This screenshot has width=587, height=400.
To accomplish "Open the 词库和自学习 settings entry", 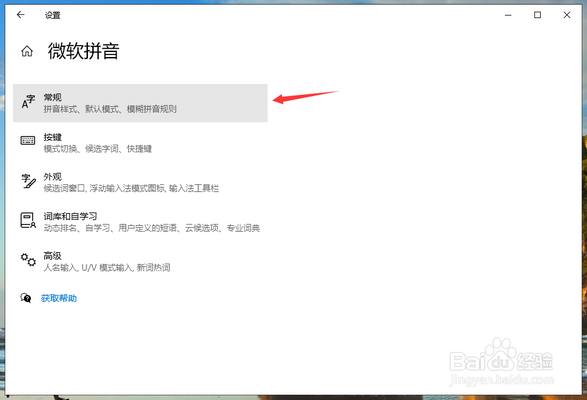I will (x=140, y=222).
